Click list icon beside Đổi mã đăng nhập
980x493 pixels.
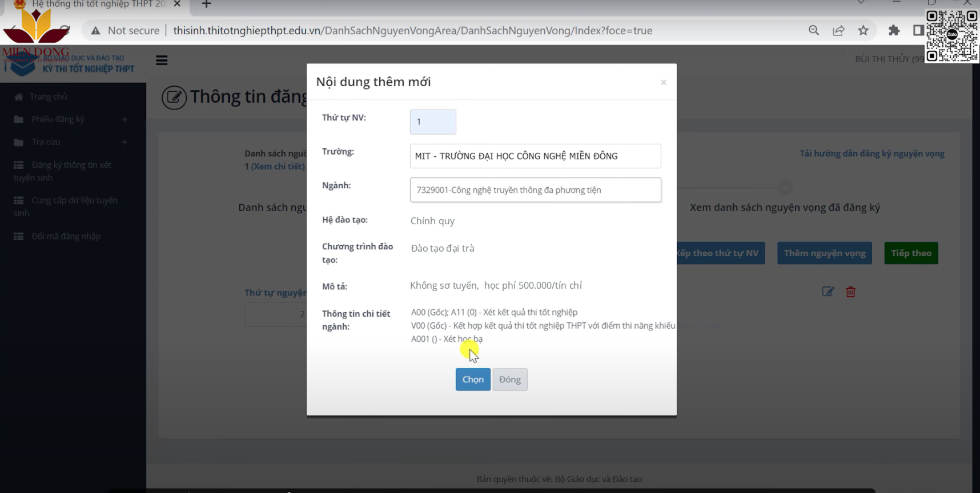tap(18, 236)
